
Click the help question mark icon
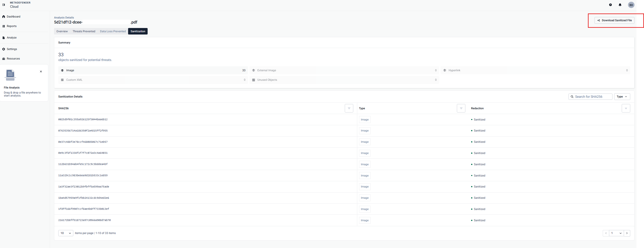[610, 5]
